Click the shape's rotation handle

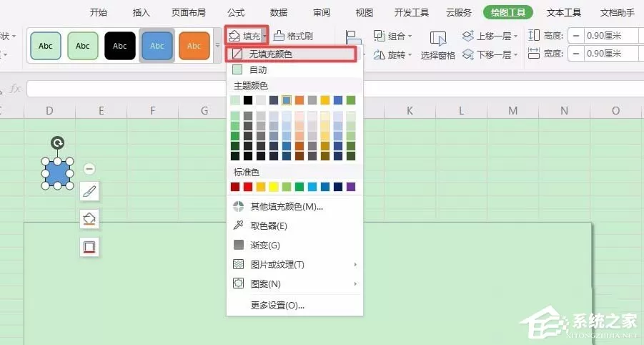(x=57, y=142)
